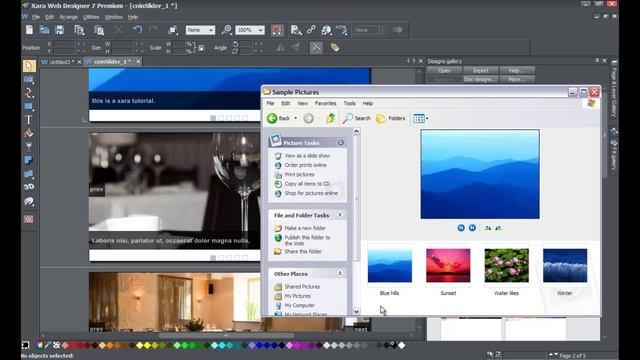640x360 pixels.
Task: Click the Copy icon in Xara toolbar
Action: tap(79, 30)
